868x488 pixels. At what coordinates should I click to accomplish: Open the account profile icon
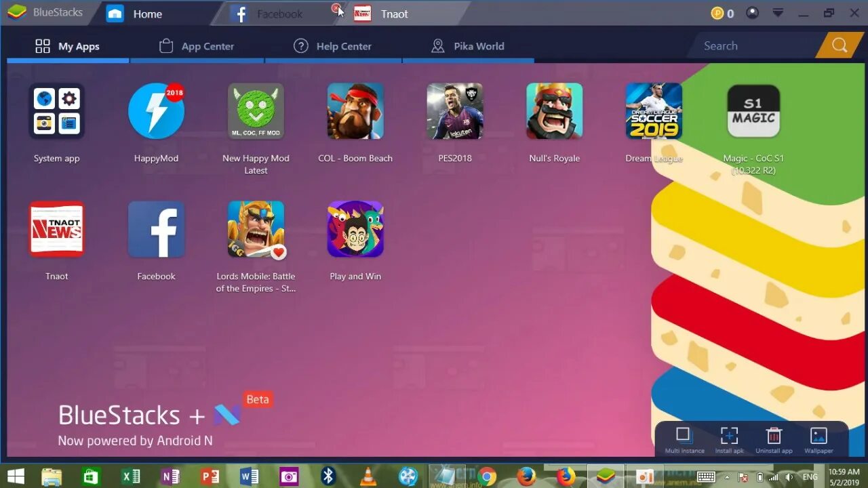click(x=752, y=13)
